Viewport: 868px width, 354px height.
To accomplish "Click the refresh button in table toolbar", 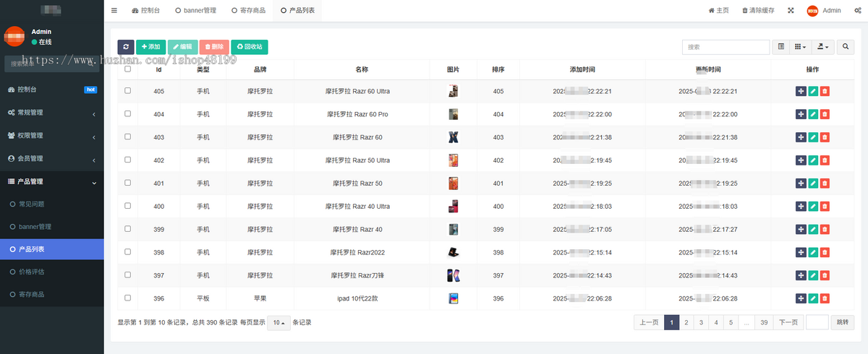I will pyautogui.click(x=126, y=47).
